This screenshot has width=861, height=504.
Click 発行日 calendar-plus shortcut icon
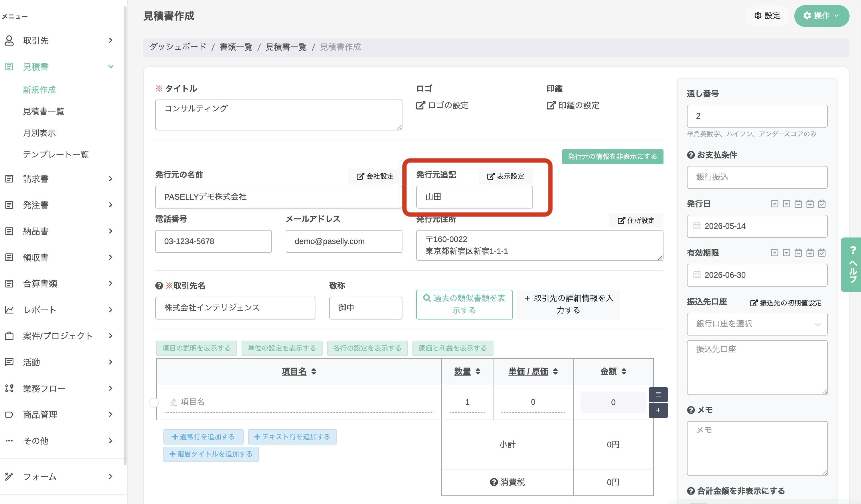click(x=810, y=204)
